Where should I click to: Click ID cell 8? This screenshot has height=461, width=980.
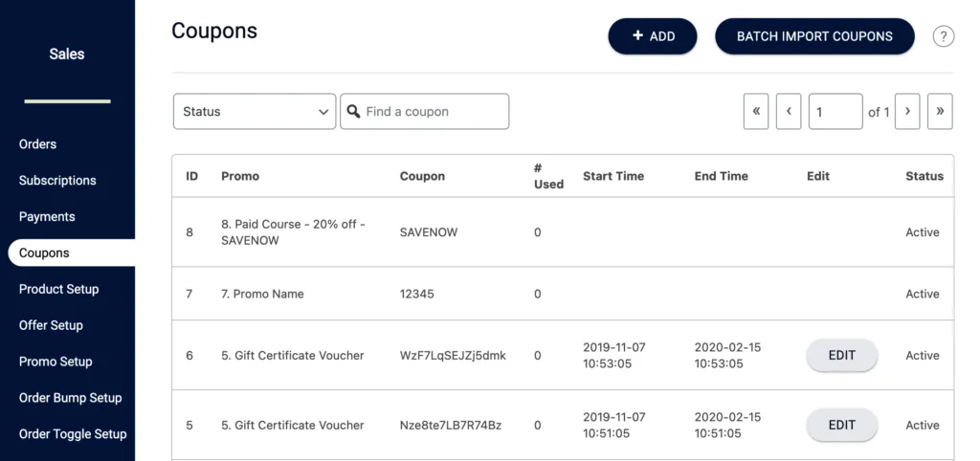189,232
